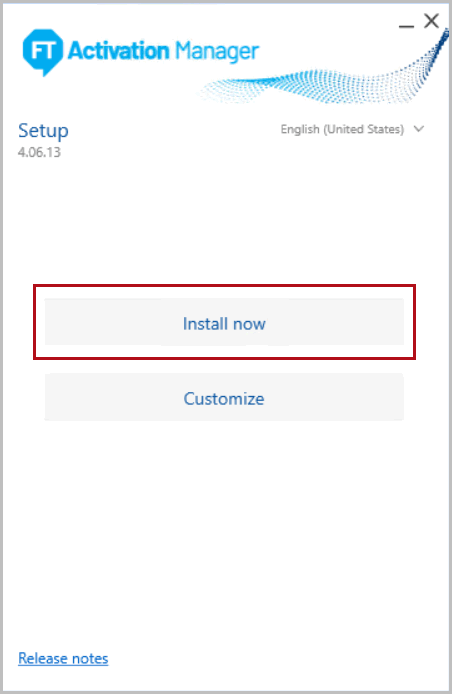Select the word Manager in the header
452x694 pixels.
coord(217,51)
